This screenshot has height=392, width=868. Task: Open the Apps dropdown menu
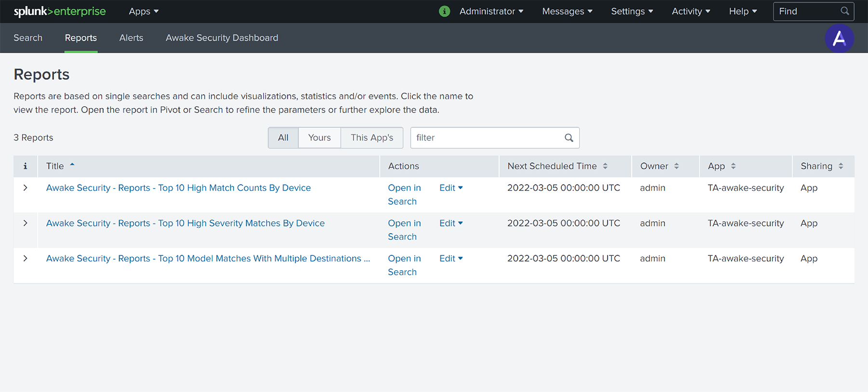pos(144,11)
